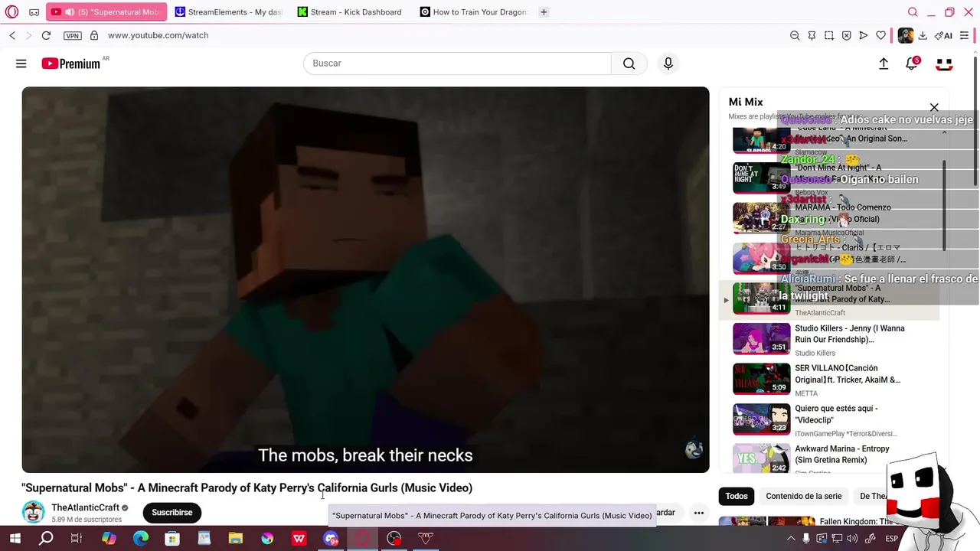Open the zoom out magnifier control
The width and height of the screenshot is (980, 551).
click(795, 35)
